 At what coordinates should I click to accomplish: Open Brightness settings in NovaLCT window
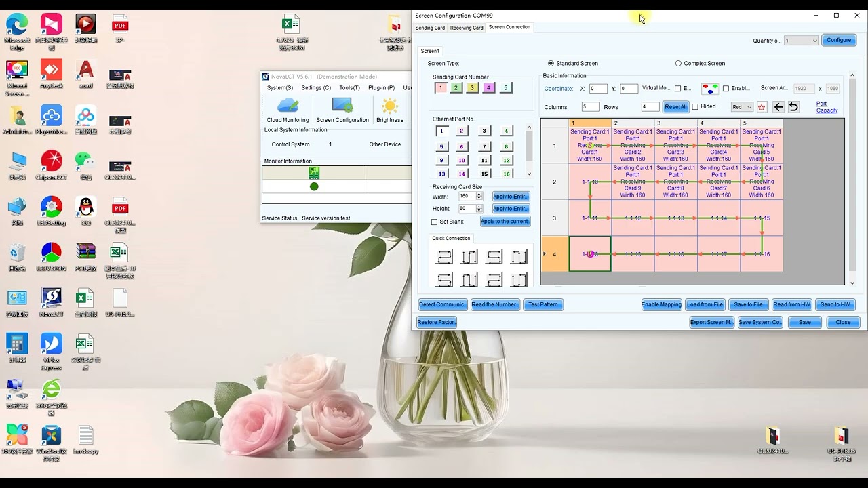click(389, 110)
